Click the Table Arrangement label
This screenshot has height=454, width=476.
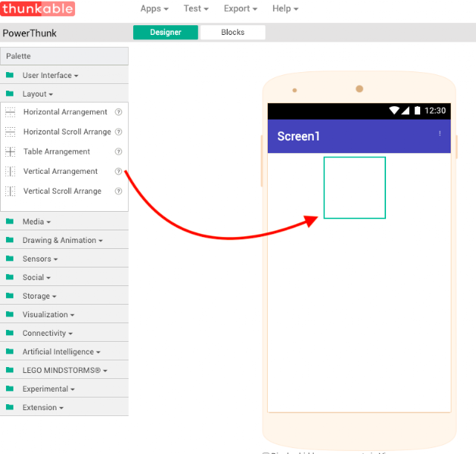click(x=57, y=152)
